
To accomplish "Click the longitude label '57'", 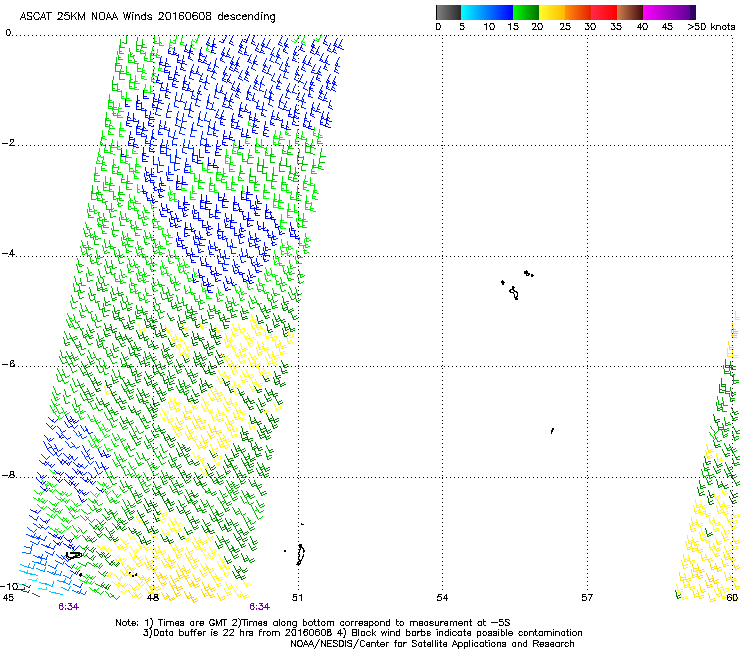I will pos(587,598).
